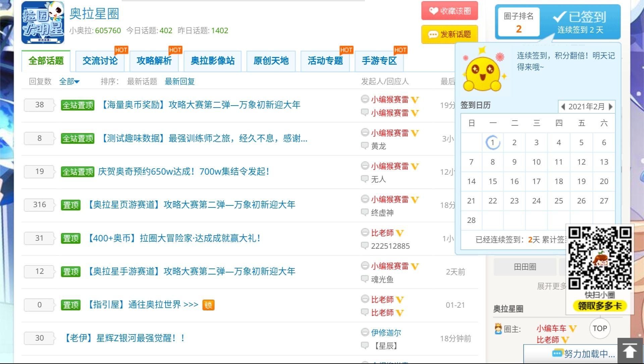Click the round TOP button
The image size is (644, 364).
(x=600, y=328)
